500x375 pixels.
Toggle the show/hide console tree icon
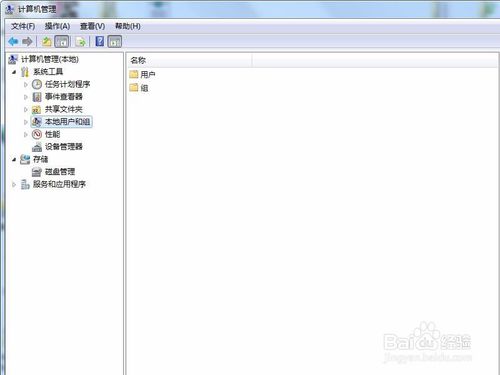tap(62, 42)
